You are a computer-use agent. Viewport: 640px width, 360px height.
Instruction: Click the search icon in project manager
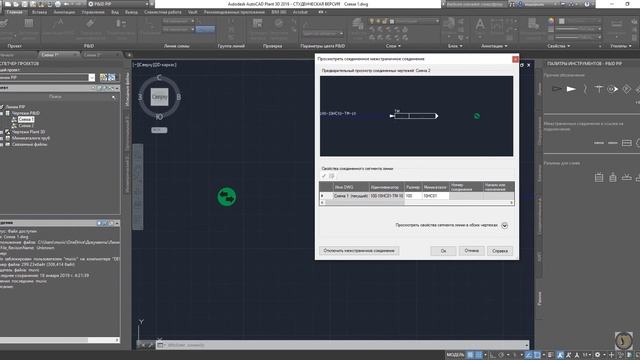113,97
